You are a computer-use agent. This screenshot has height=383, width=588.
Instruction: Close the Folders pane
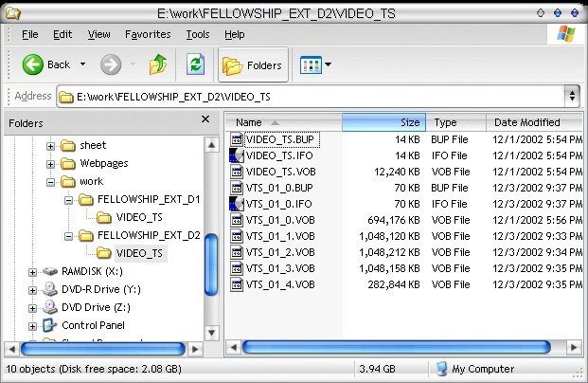[205, 119]
